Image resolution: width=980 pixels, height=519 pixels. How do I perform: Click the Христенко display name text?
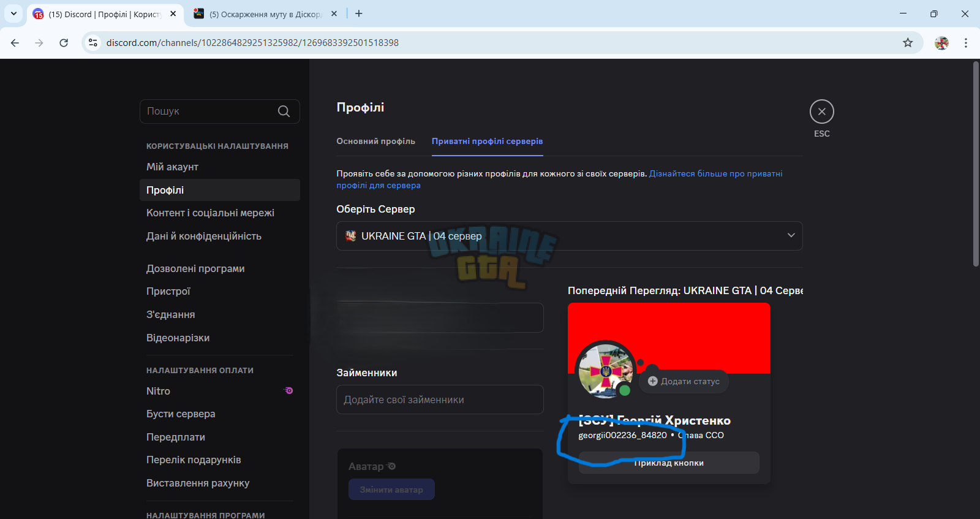[698, 420]
